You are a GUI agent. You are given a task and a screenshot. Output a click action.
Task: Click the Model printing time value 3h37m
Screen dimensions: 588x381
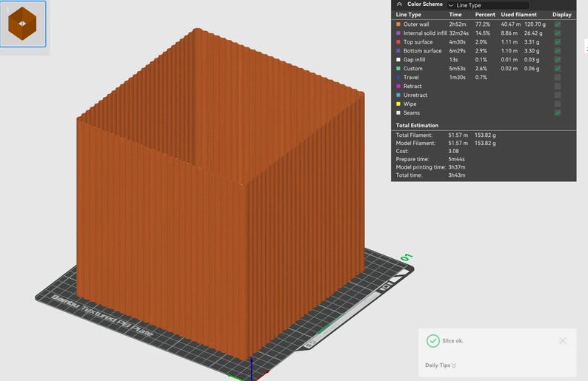coord(457,167)
